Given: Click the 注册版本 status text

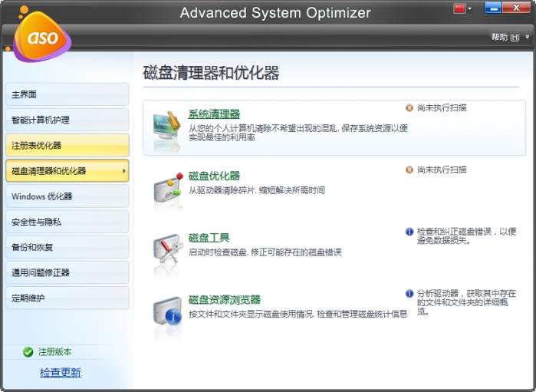Looking at the screenshot, I should click(54, 352).
